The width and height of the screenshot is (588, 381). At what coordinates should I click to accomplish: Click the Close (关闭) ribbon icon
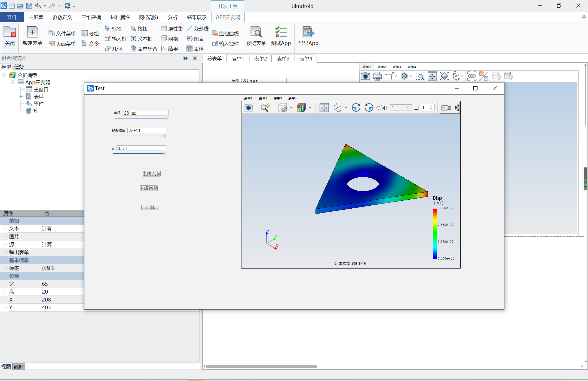pos(10,36)
